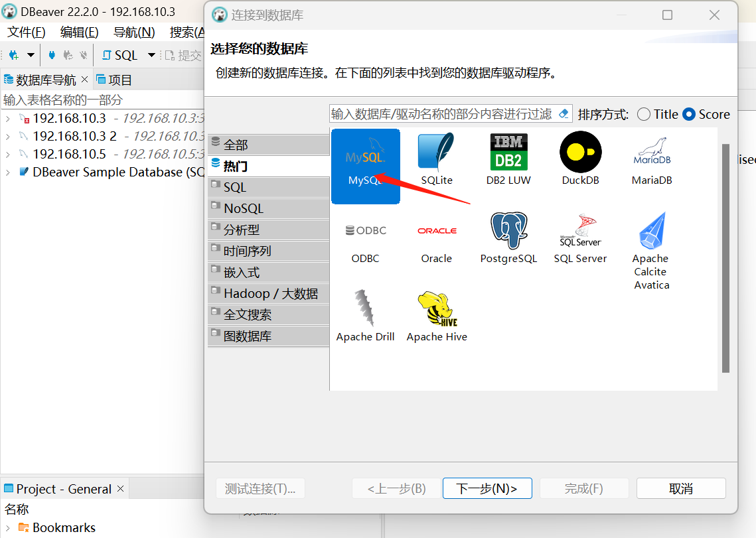Select the 图数据库 category
756x538 pixels.
[269, 336]
